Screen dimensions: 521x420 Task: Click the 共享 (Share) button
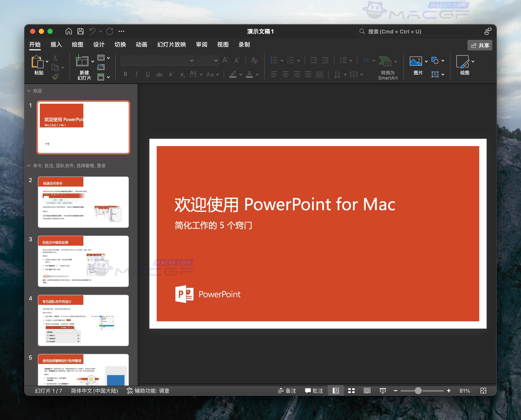(480, 45)
